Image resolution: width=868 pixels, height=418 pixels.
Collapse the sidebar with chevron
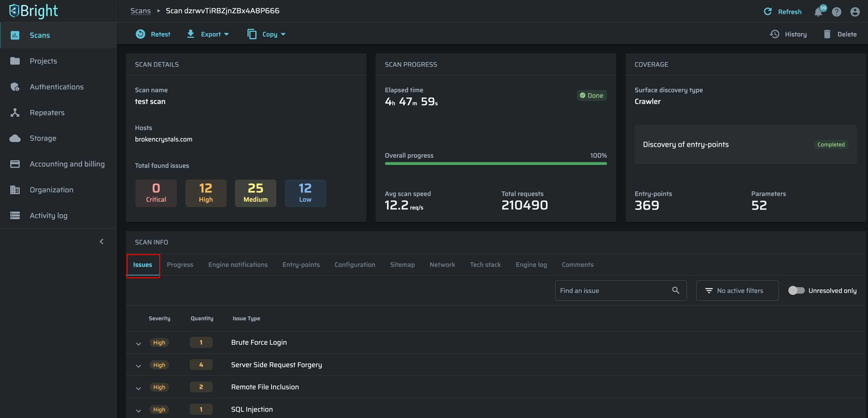point(102,241)
